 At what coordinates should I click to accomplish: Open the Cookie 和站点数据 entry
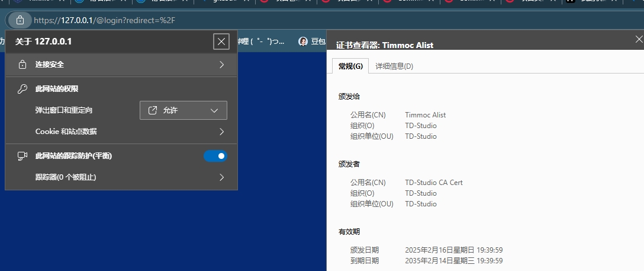tap(121, 132)
